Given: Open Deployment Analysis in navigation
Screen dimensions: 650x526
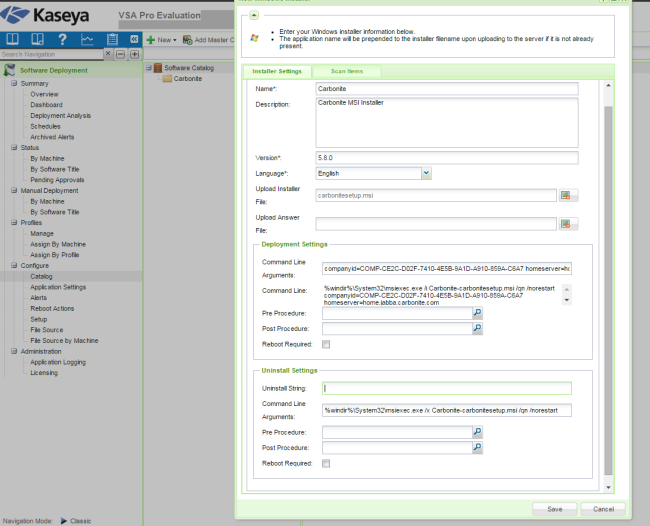Looking at the screenshot, I should point(61,116).
